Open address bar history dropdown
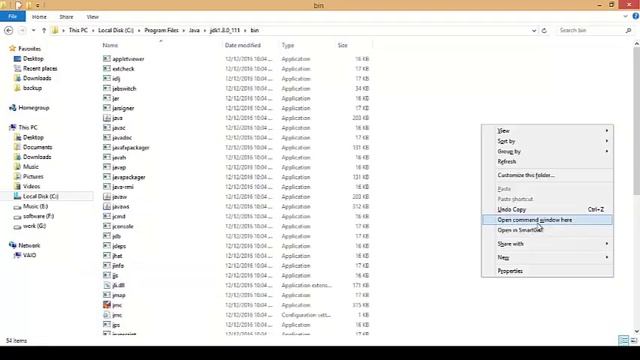 (x=533, y=30)
